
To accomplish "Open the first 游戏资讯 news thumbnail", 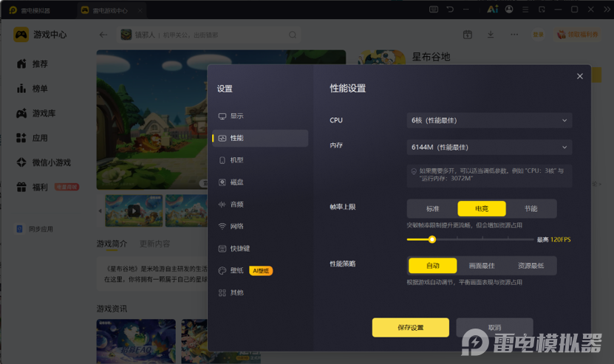I will pos(136,341).
